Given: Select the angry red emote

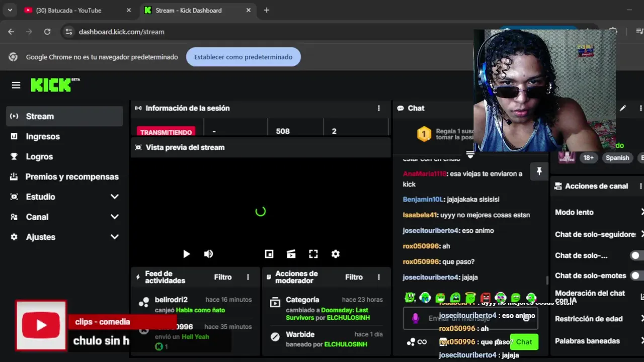Looking at the screenshot, I should (x=486, y=298).
